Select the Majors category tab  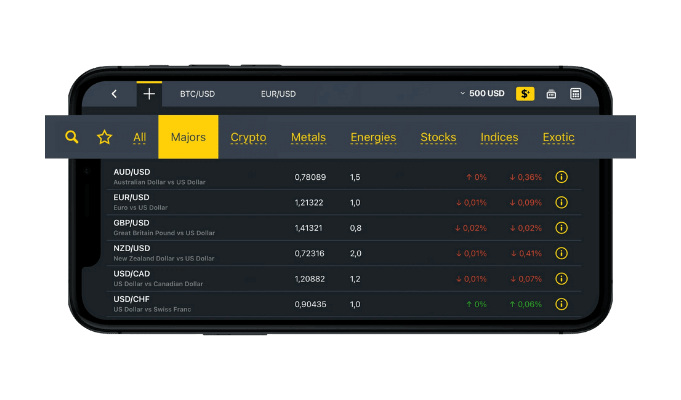[188, 137]
